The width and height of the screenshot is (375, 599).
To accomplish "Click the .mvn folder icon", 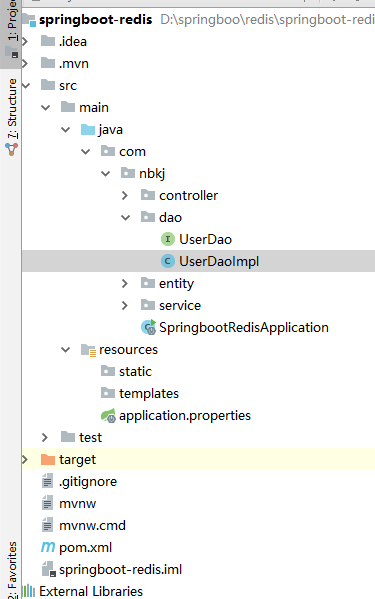I will pos(48,63).
